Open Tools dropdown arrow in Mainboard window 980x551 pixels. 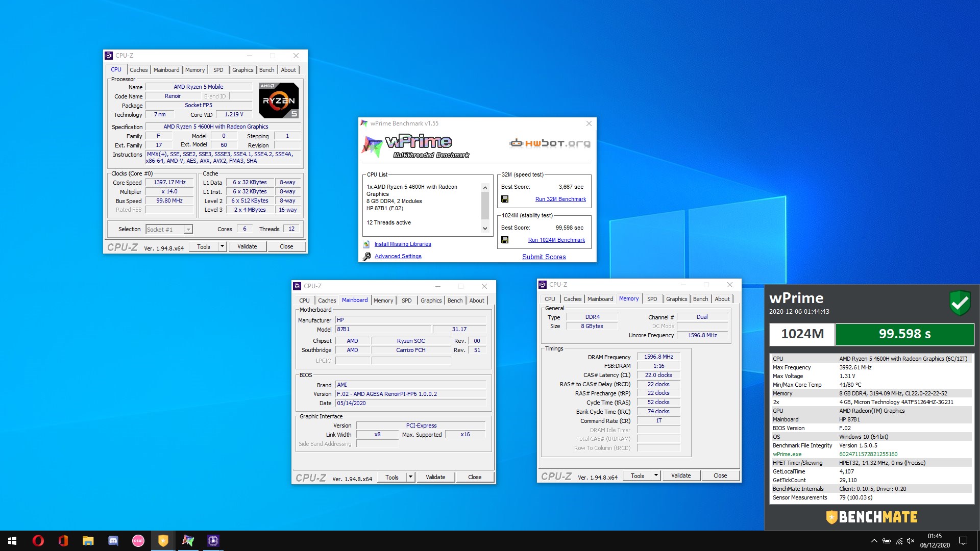(410, 477)
